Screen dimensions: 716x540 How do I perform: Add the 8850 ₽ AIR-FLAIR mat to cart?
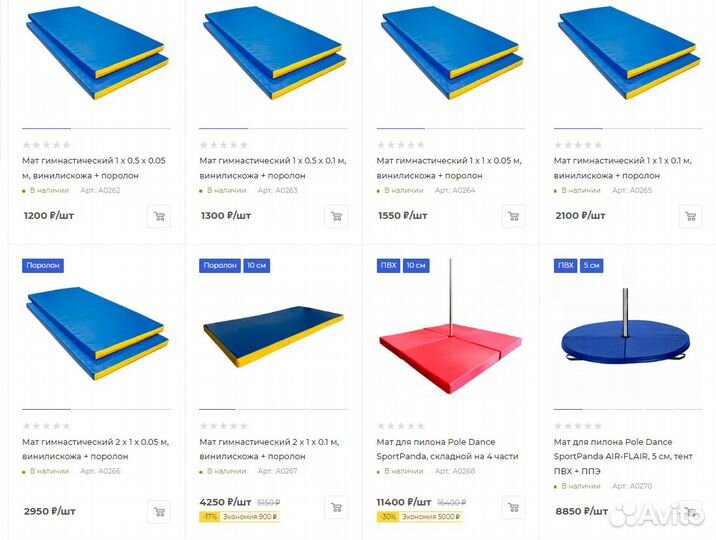[690, 511]
